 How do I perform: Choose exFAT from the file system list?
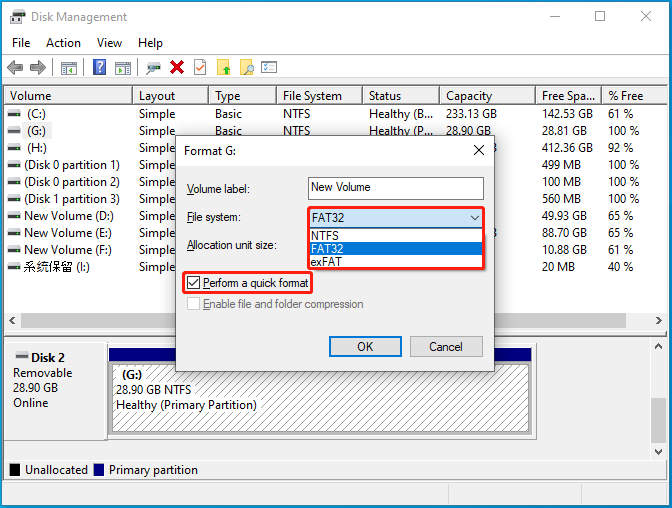click(396, 262)
